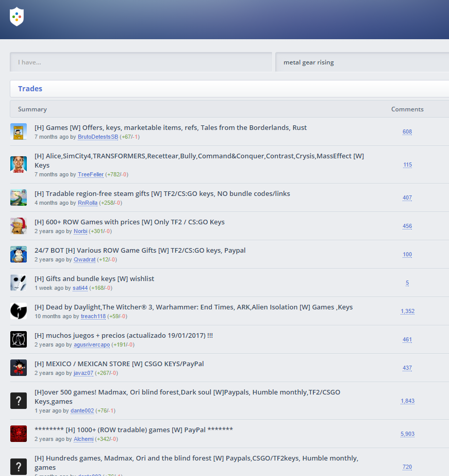Open javaz07's Goku avatar
This screenshot has height=476, width=449.
[x=19, y=368]
